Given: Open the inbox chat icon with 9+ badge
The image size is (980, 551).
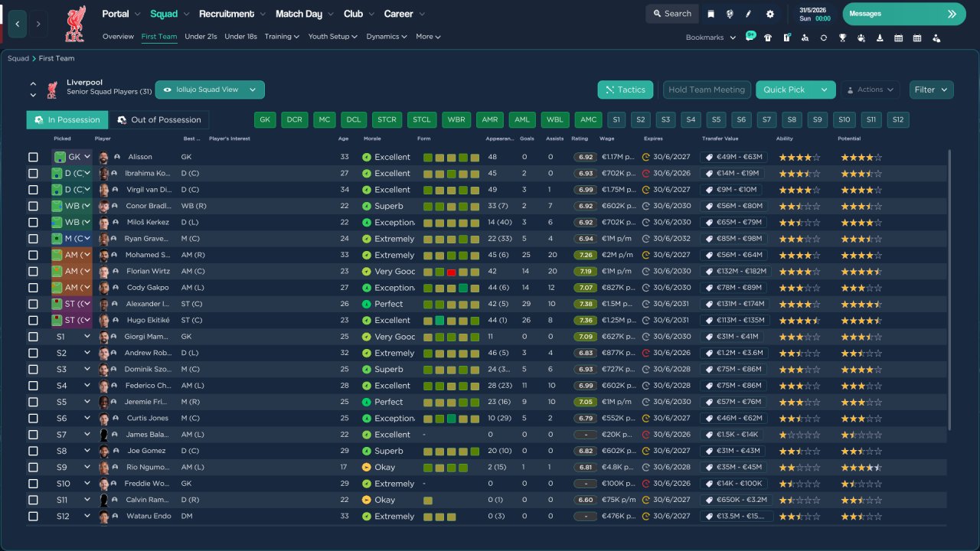Looking at the screenshot, I should pyautogui.click(x=750, y=37).
